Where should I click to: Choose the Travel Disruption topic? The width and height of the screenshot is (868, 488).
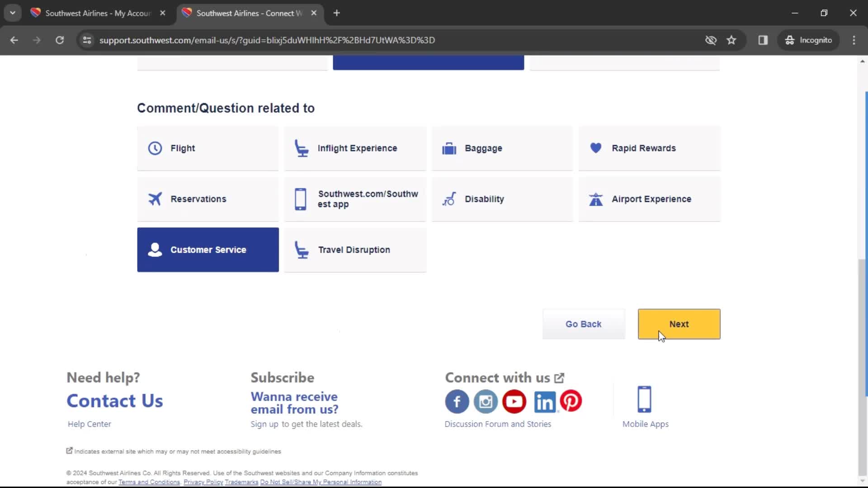pos(355,250)
